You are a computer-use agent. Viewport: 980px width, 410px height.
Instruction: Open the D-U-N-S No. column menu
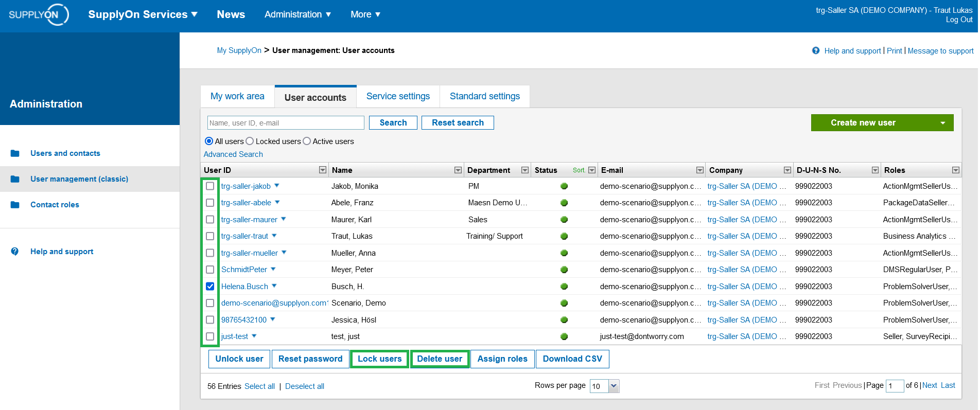pos(875,170)
